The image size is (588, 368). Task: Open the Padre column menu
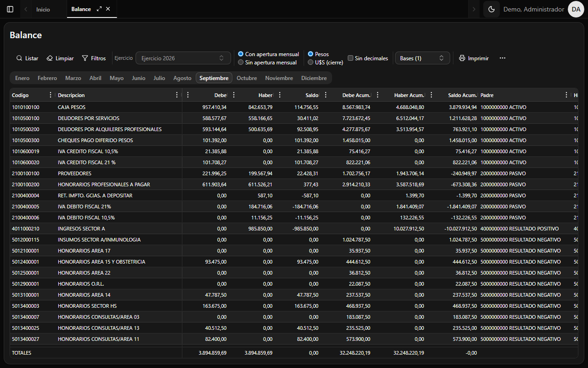pos(566,95)
